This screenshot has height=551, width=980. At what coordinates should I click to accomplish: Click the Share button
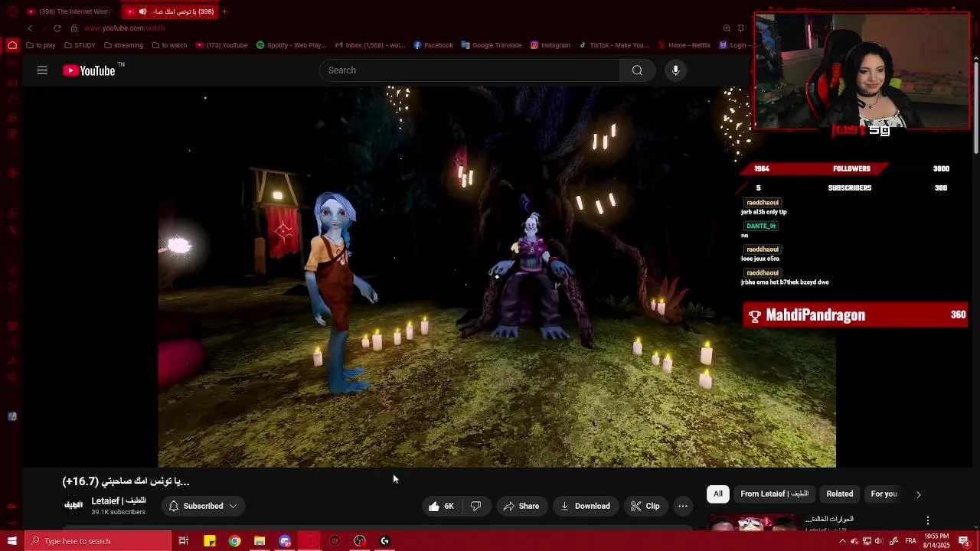(x=521, y=506)
